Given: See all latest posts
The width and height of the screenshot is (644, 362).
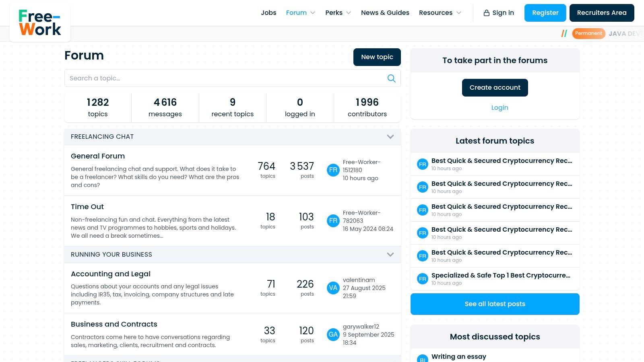Looking at the screenshot, I should [495, 304].
